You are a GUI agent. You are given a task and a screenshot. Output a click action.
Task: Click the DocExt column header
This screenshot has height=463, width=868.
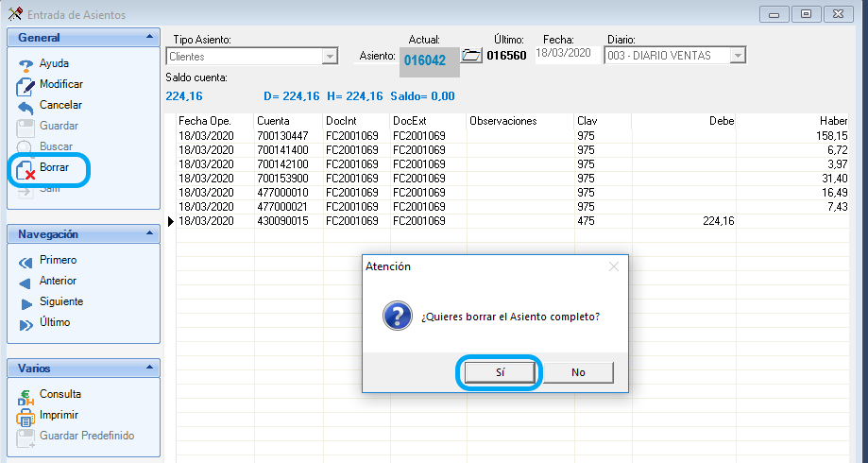pyautogui.click(x=429, y=121)
